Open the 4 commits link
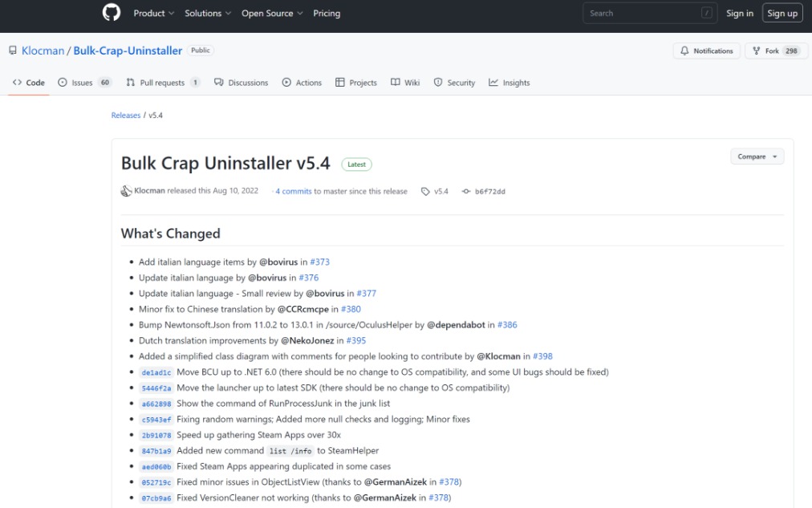The width and height of the screenshot is (812, 508). coord(293,191)
